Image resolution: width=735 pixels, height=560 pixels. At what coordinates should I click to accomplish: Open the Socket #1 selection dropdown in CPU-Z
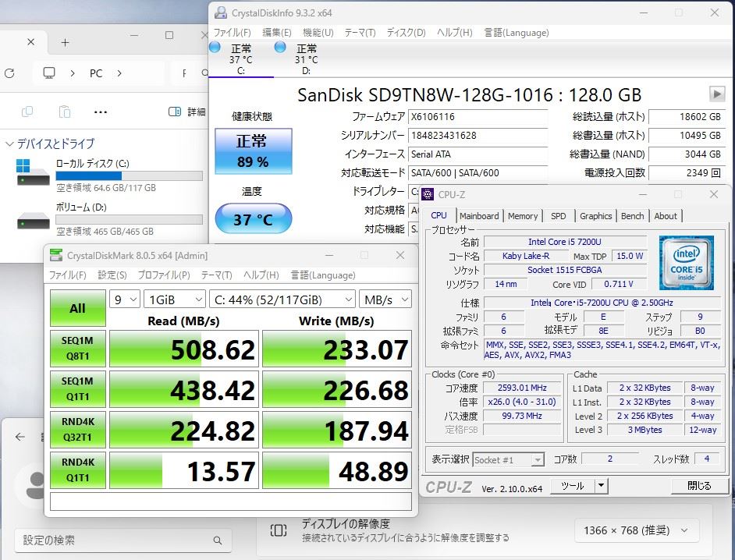pos(509,459)
